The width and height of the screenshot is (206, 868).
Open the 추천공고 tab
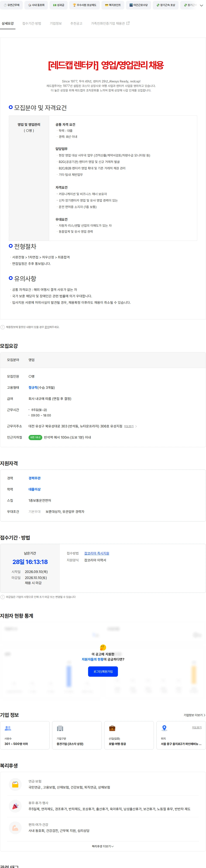[76, 23]
